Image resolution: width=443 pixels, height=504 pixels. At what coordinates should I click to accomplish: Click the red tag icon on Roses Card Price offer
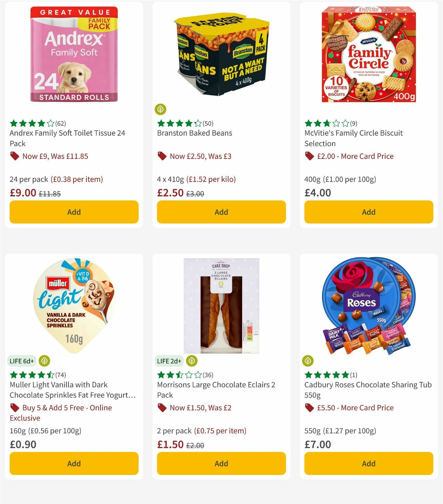point(309,408)
